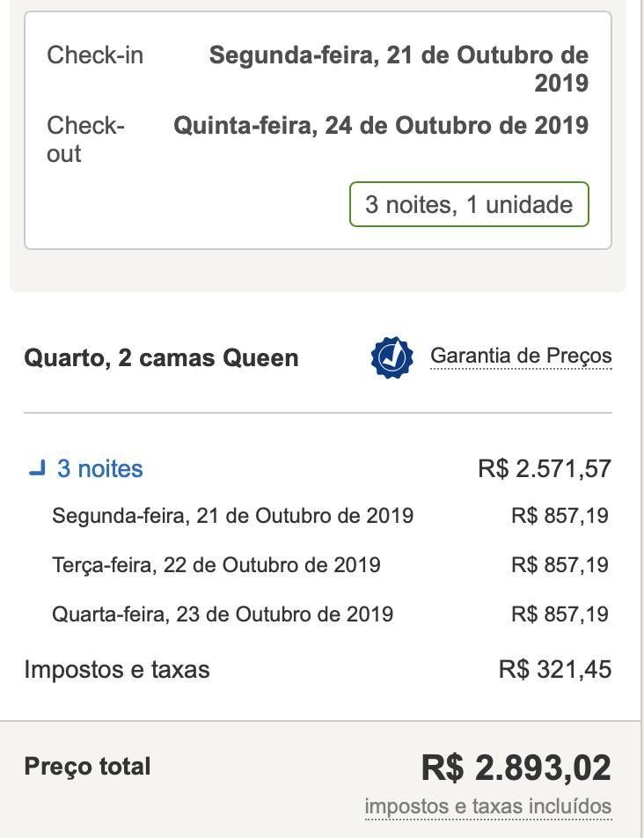
Task: Click the Impostos e taxas label
Action: [117, 669]
